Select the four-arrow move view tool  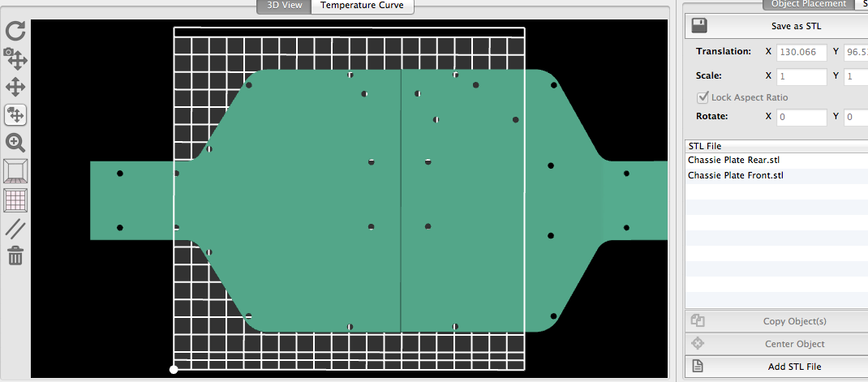click(15, 87)
